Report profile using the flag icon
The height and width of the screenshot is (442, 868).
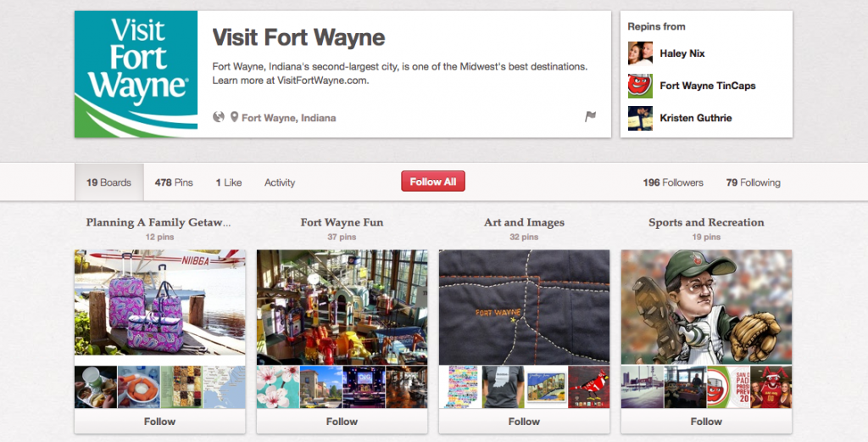pos(591,116)
